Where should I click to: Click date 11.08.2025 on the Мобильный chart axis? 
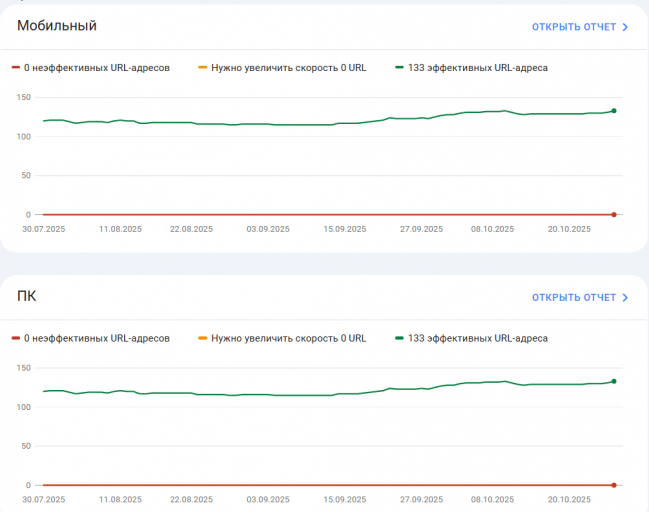pos(120,229)
